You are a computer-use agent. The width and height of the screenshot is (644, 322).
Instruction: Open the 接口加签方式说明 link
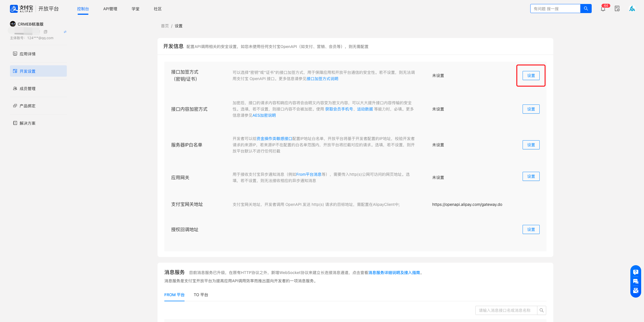click(322, 79)
